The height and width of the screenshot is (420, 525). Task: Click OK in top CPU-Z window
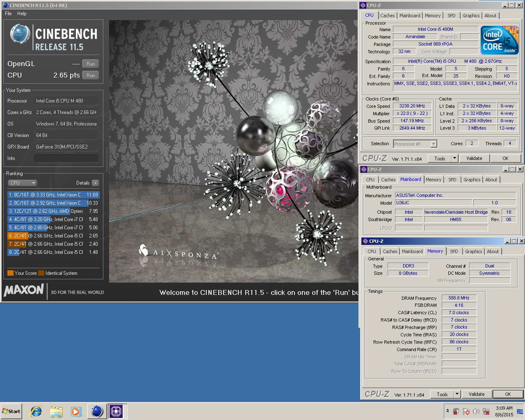[505, 159]
